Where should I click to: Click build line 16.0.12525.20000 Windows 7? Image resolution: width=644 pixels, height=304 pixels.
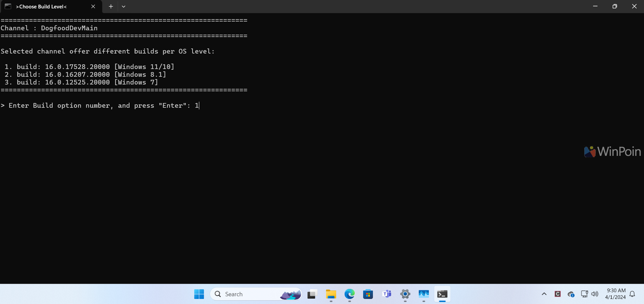click(81, 82)
